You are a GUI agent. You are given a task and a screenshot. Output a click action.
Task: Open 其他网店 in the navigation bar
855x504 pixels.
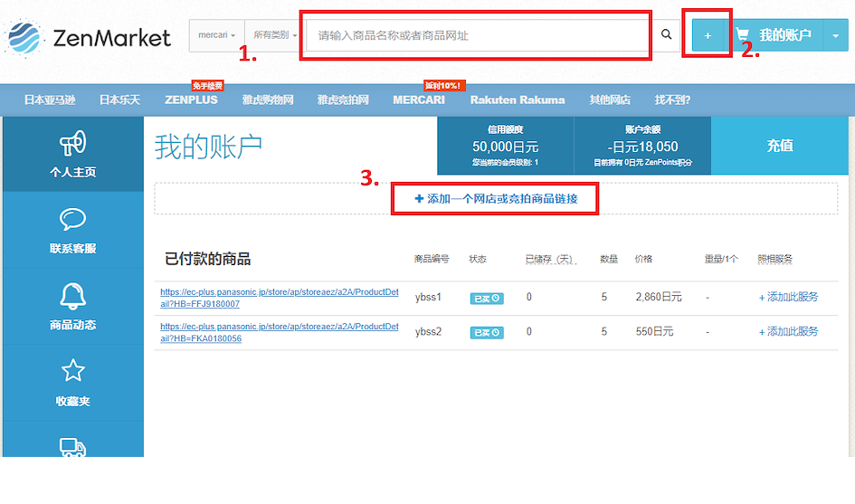(610, 100)
